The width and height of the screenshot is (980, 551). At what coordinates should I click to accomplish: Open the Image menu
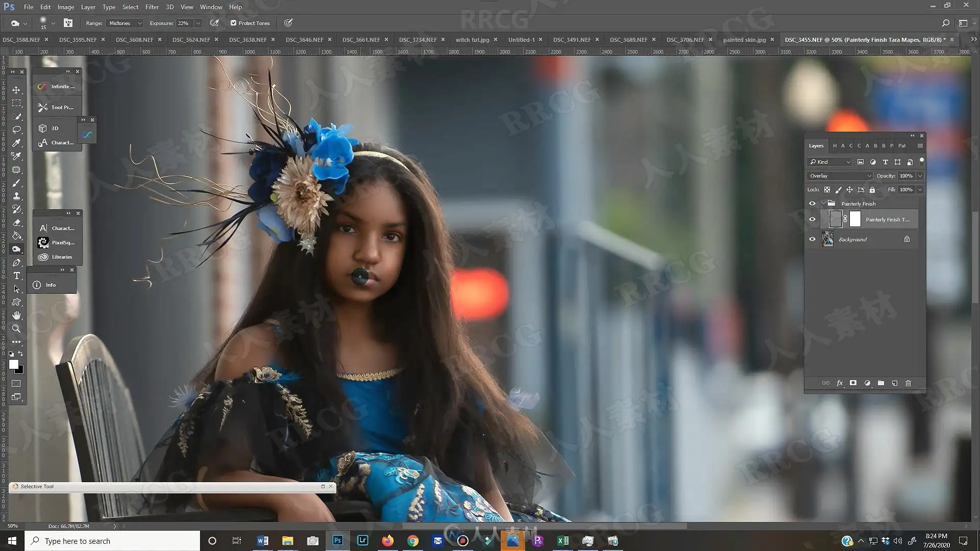pyautogui.click(x=66, y=7)
